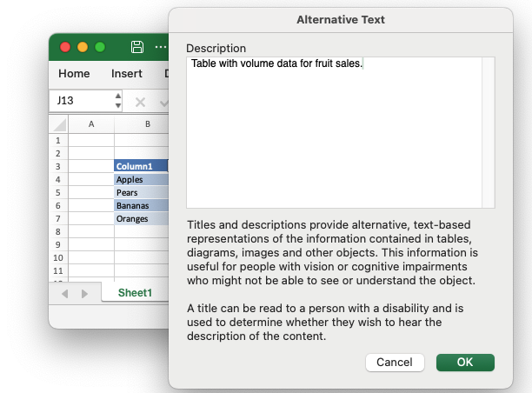The height and width of the screenshot is (393, 532).
Task: Open the Home ribbon tab
Action: point(74,74)
